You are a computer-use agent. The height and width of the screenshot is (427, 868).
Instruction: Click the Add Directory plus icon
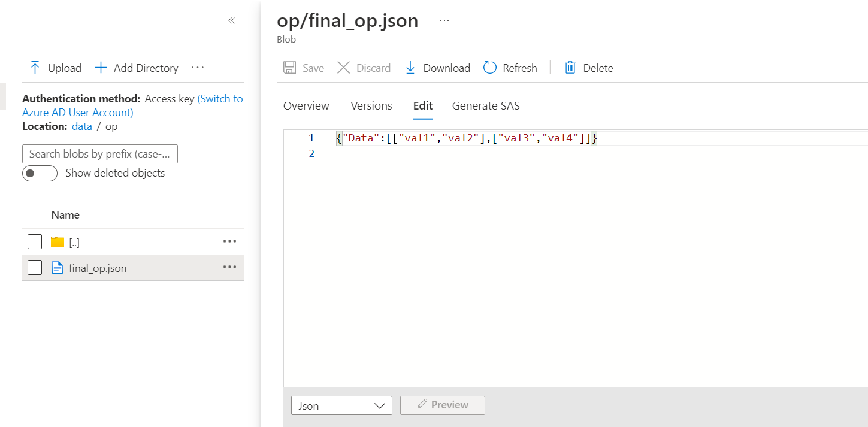[101, 68]
